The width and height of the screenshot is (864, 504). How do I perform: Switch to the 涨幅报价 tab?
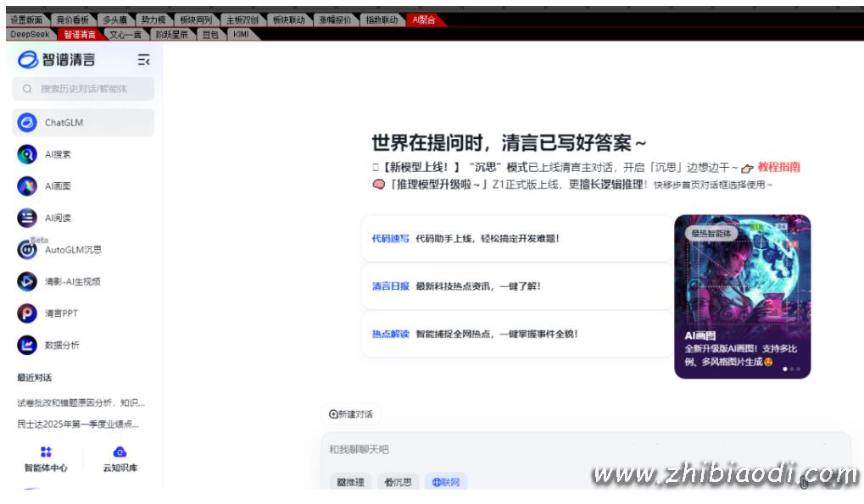point(335,19)
